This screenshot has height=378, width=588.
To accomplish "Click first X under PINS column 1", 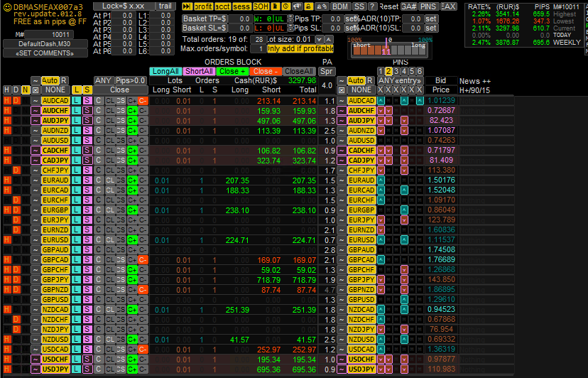I will click(x=381, y=90).
